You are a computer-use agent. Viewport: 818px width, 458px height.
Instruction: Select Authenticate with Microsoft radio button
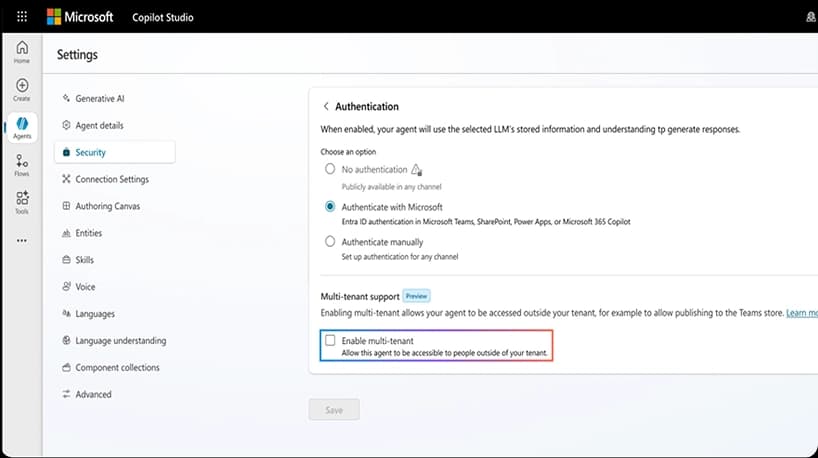point(330,207)
